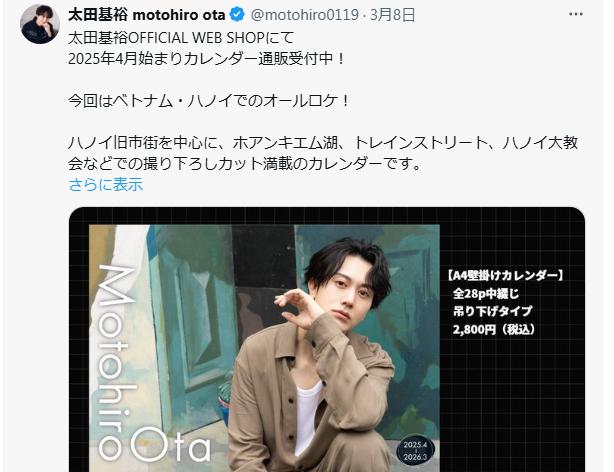Click the blue verified badge icon
Screen dimensions: 614x472
coord(237,15)
